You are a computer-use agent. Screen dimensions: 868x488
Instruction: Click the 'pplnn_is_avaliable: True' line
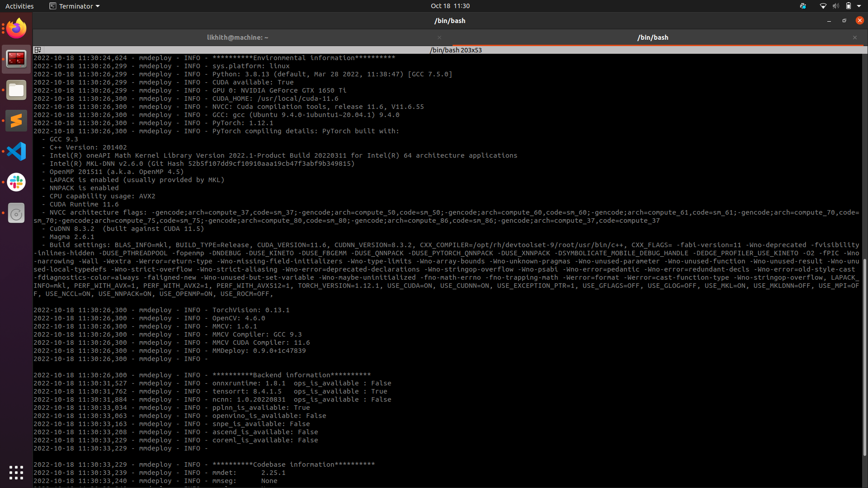click(261, 408)
